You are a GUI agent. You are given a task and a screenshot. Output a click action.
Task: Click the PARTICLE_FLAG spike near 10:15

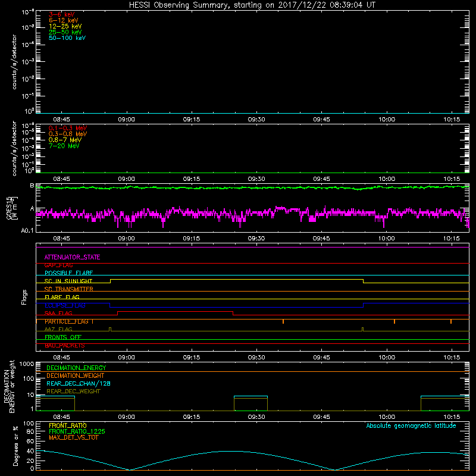[451, 321]
